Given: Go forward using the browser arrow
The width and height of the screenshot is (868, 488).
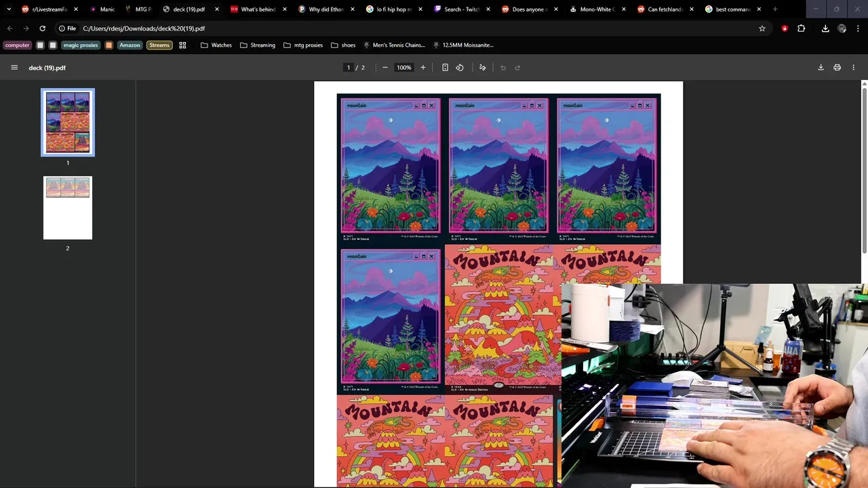Looking at the screenshot, I should [x=26, y=28].
